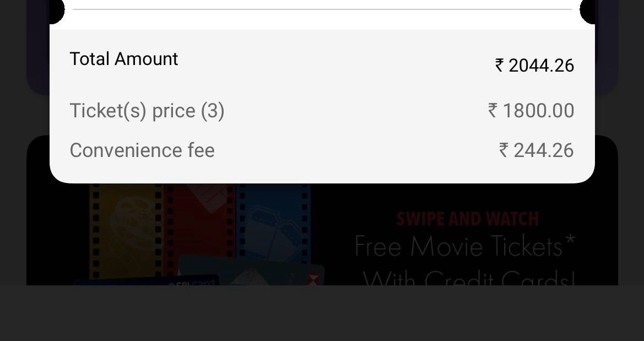This screenshot has width=644, height=341.
Task: Tap rupee symbol beside ticket price 1800.00
Action: pos(493,111)
